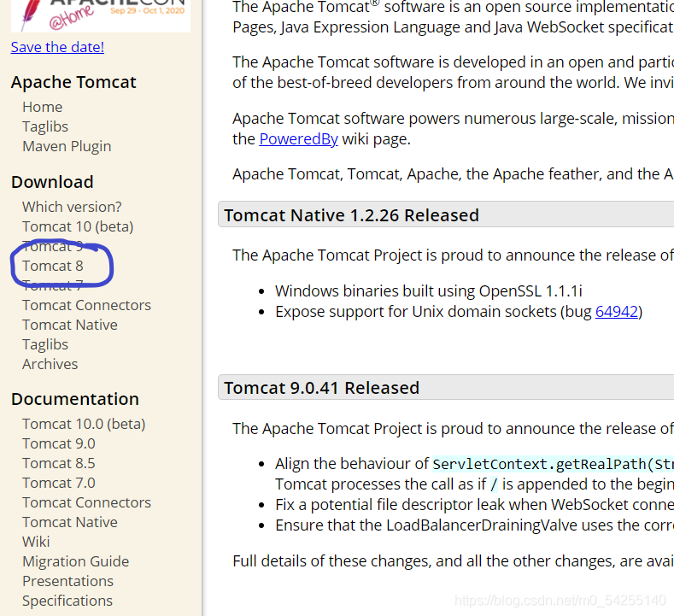Click 'Full details of these changes' paragraph
The height and width of the screenshot is (616, 674).
pos(453,561)
